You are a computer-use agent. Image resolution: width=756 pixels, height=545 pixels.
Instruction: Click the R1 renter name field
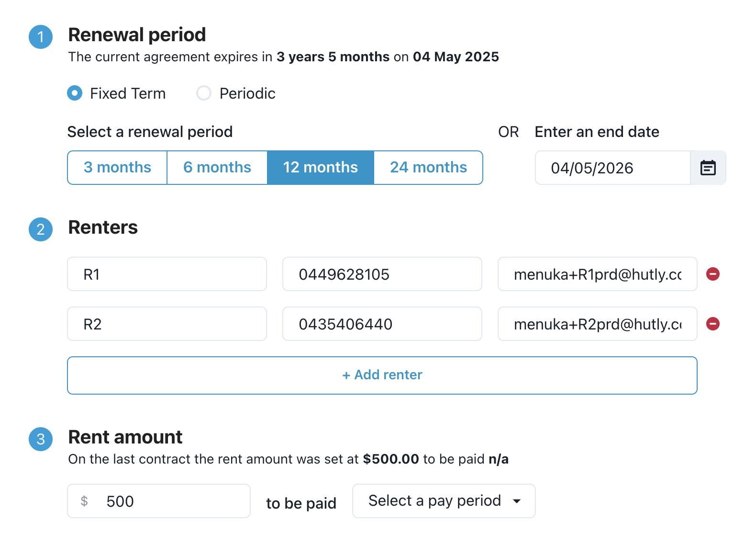click(x=167, y=274)
